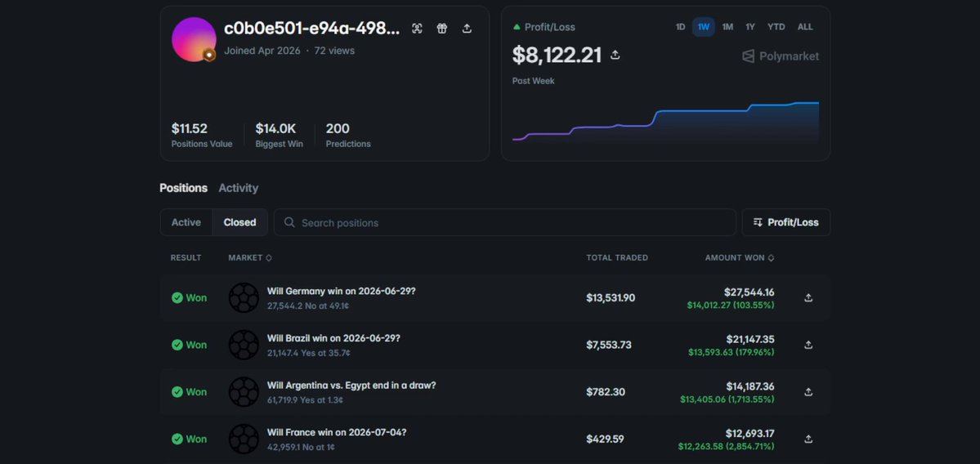980x464 pixels.
Task: Click the $27,544.16 amount won
Action: [750, 292]
